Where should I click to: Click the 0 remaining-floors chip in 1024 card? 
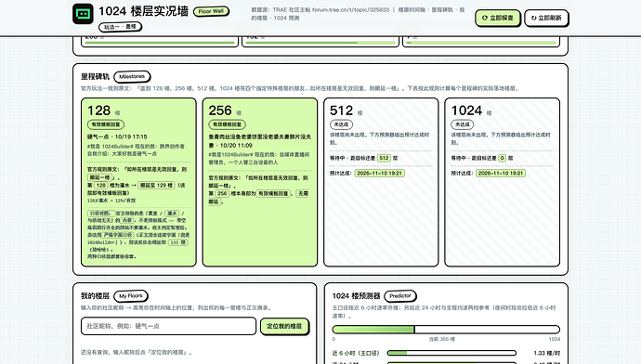(502, 158)
